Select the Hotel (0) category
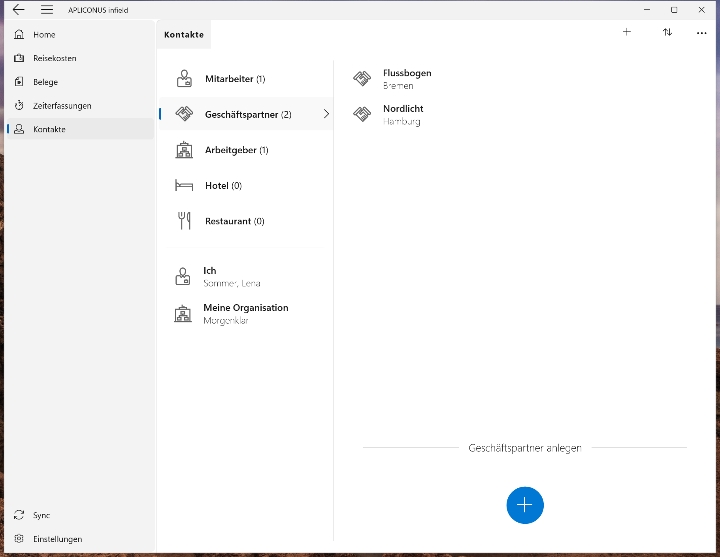This screenshot has height=557, width=720. tap(246, 186)
